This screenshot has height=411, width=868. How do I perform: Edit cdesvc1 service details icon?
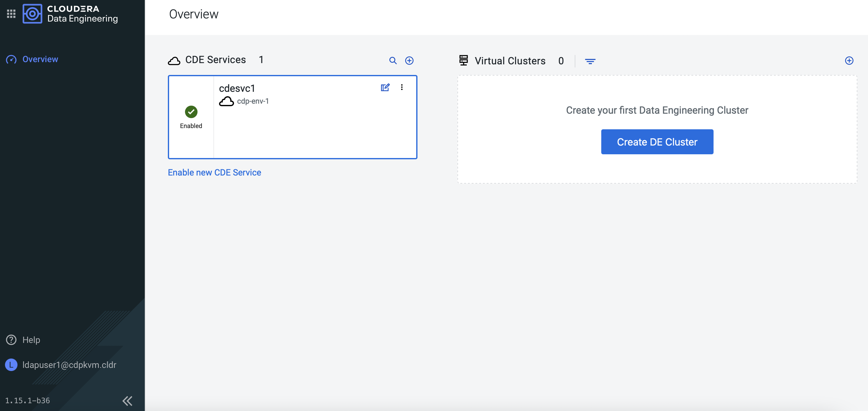click(385, 88)
